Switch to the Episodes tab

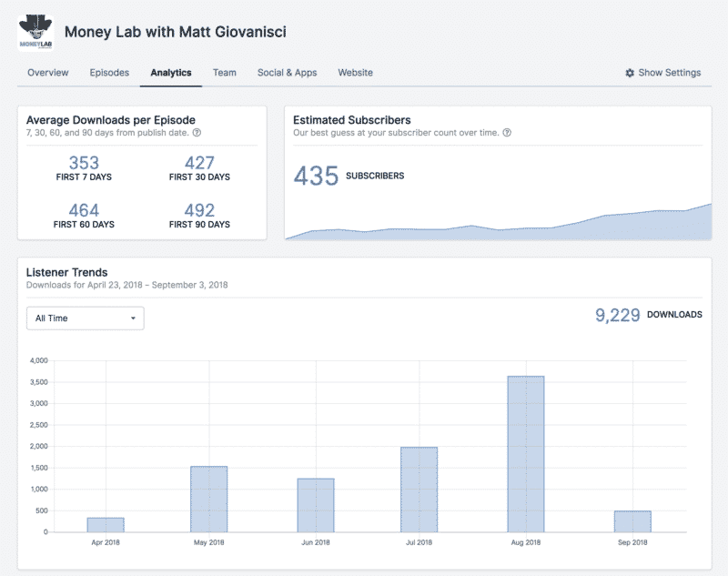pos(109,73)
